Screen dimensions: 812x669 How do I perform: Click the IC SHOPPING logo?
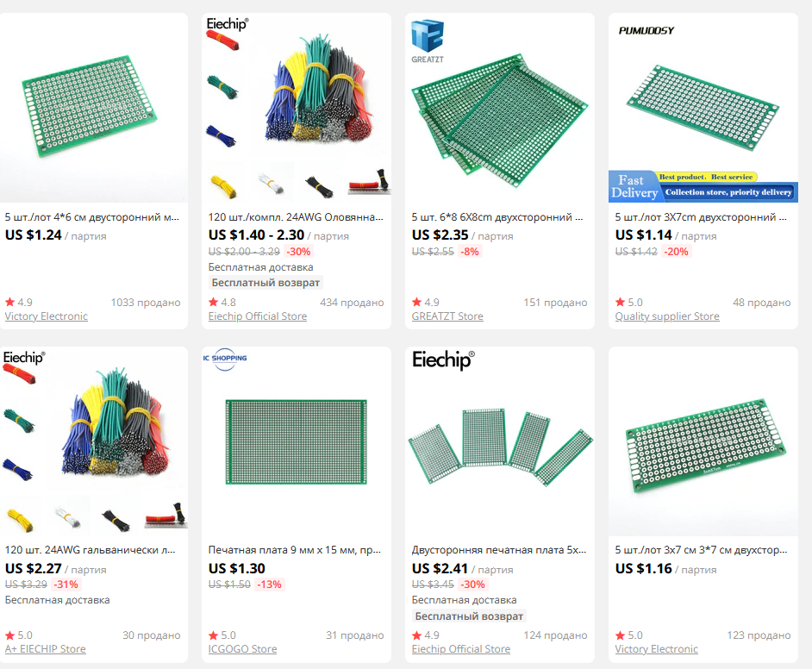pos(225,359)
